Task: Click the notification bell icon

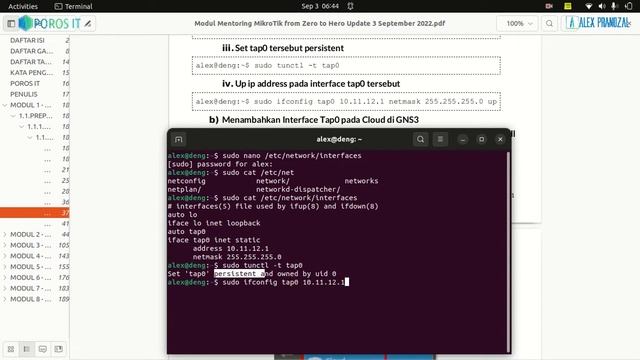Action: click(350, 6)
